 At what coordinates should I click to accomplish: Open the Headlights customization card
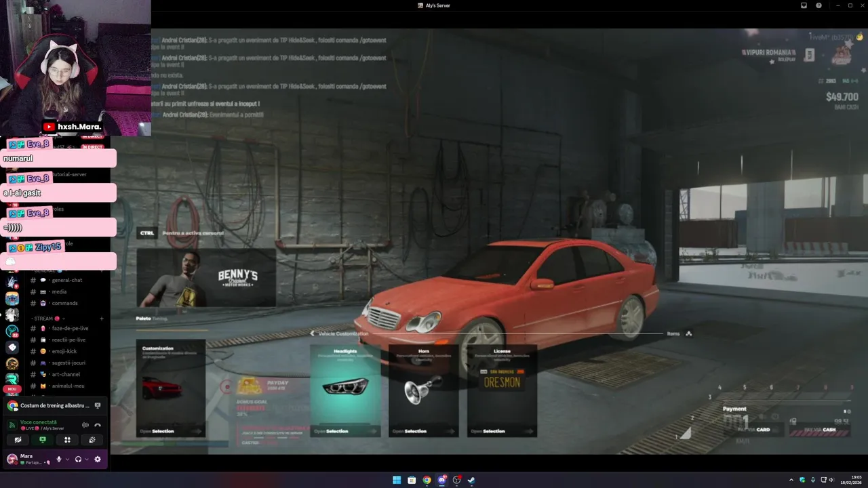(x=345, y=391)
